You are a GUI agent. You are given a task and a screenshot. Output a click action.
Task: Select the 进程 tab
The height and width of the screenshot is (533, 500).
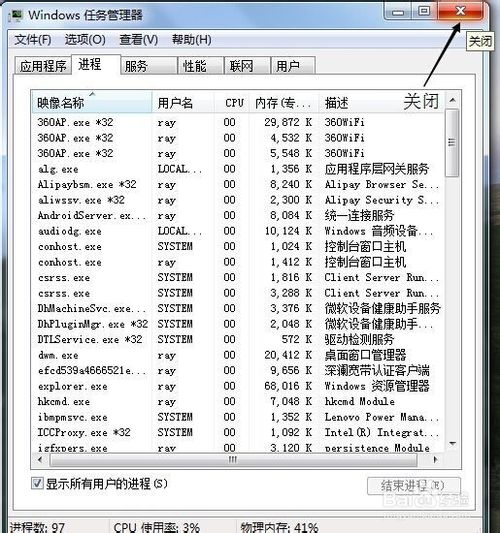(x=96, y=64)
